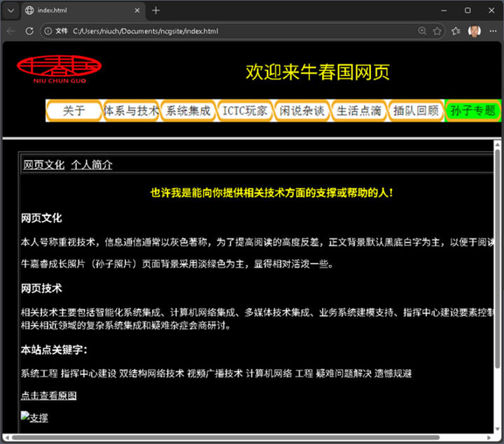Open a new browser tab
The height and width of the screenshot is (444, 504).
(156, 10)
